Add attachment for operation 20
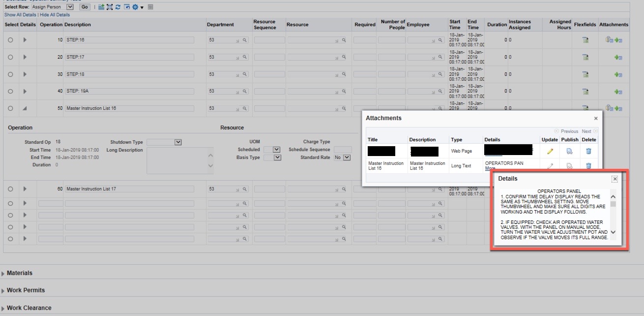 tap(618, 58)
